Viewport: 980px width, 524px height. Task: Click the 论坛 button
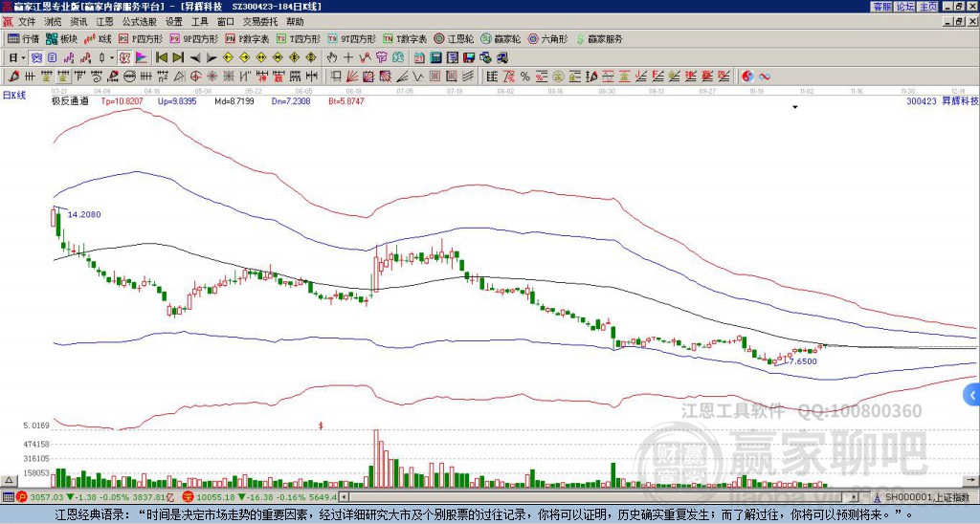[905, 7]
